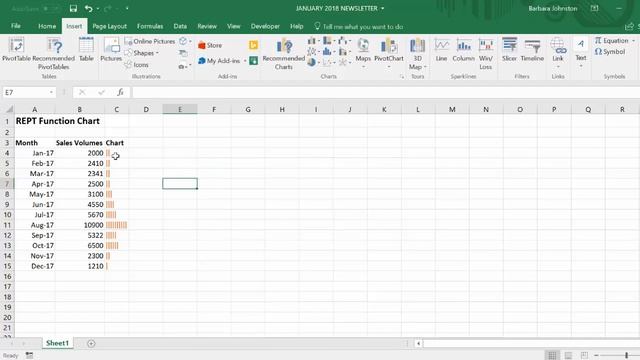
Task: Click the zoom slider handle
Action: 627,356
